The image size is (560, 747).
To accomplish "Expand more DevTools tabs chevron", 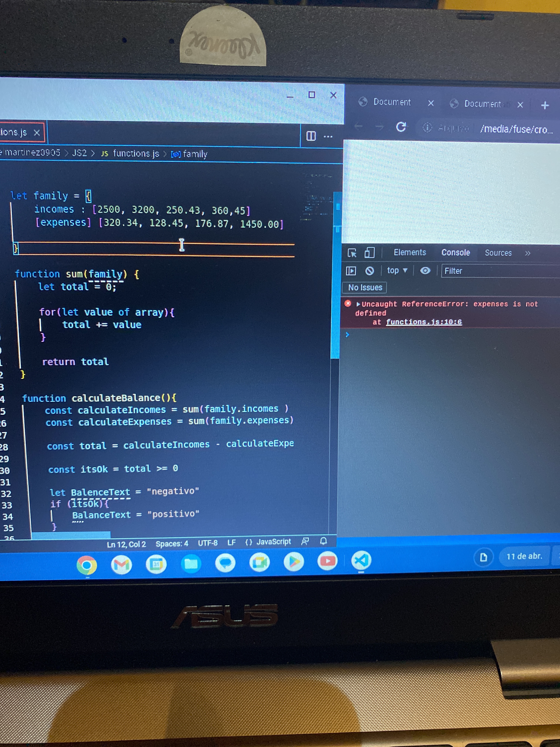I will (528, 253).
